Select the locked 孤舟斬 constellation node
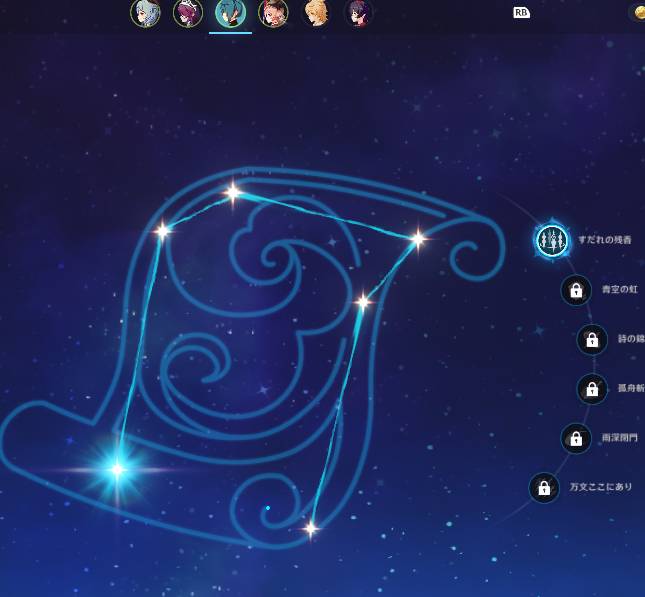 (x=592, y=388)
